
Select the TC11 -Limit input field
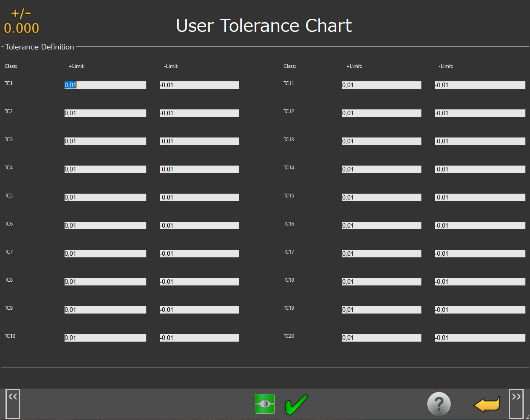[480, 85]
